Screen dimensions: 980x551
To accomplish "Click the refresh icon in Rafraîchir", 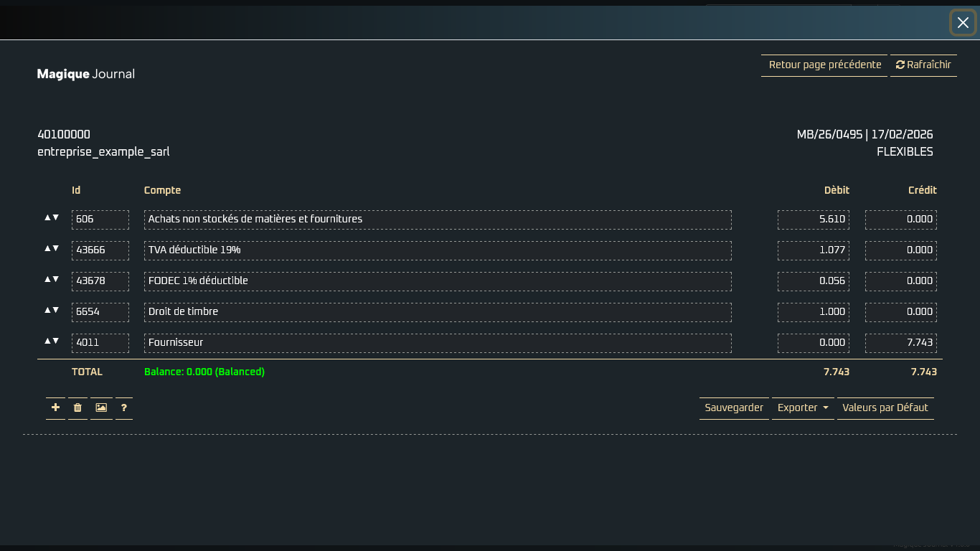I will tap(900, 65).
